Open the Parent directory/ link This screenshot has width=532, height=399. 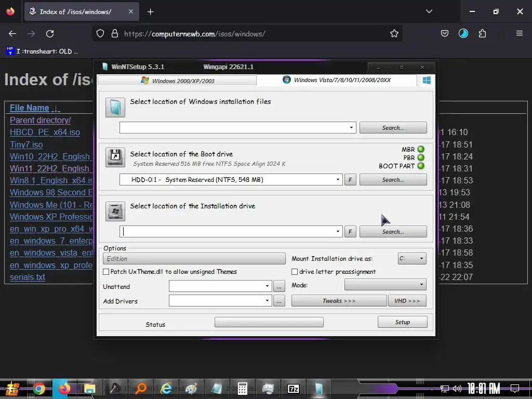click(41, 120)
